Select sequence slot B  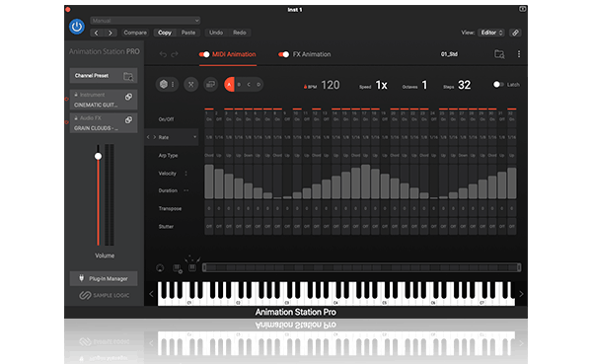coord(239,85)
